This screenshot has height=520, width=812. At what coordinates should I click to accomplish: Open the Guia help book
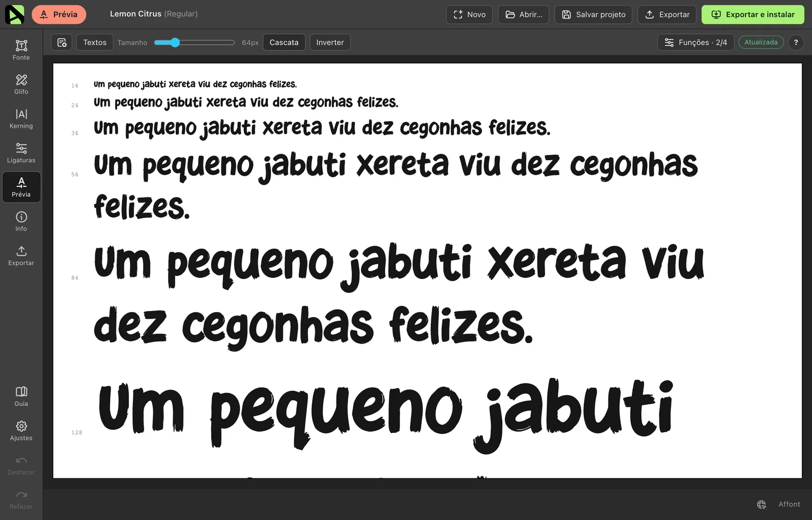click(x=21, y=397)
